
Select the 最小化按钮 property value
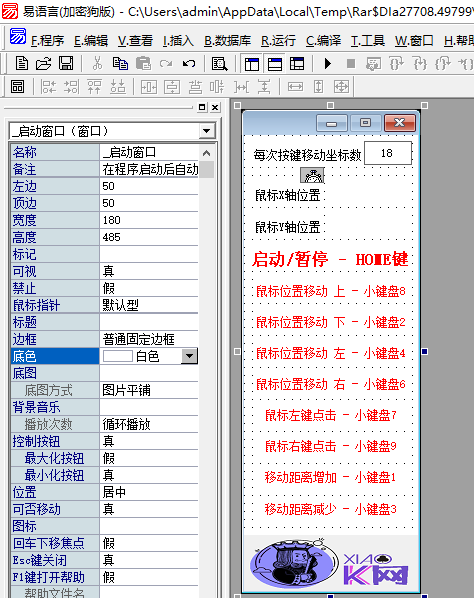[149, 475]
